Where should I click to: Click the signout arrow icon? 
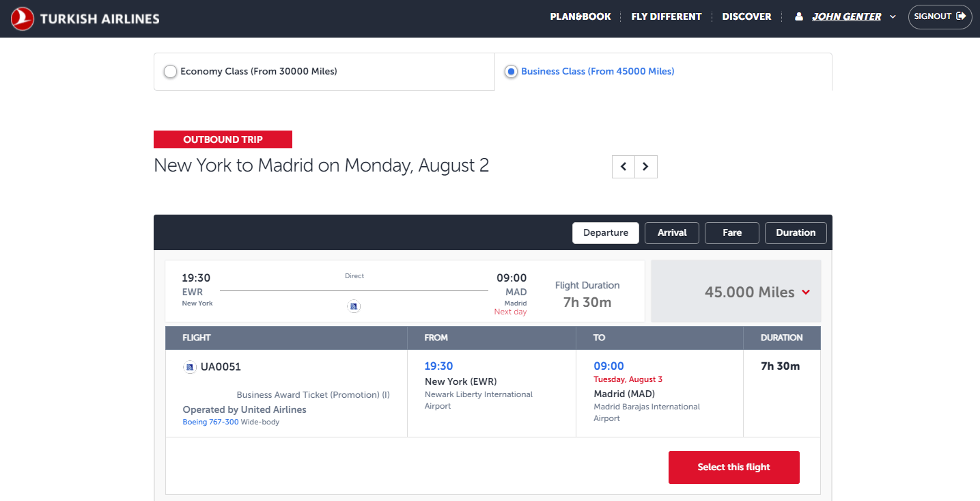961,16
